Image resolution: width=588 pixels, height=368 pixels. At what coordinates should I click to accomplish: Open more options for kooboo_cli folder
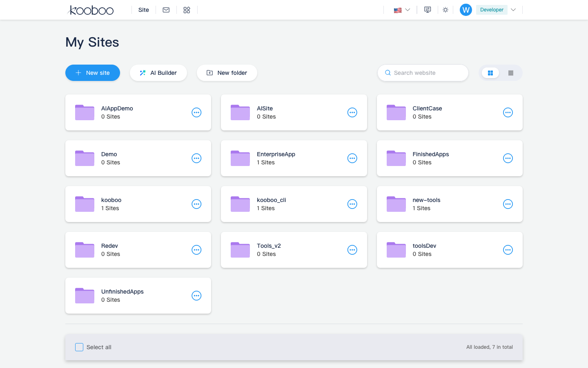click(x=352, y=204)
